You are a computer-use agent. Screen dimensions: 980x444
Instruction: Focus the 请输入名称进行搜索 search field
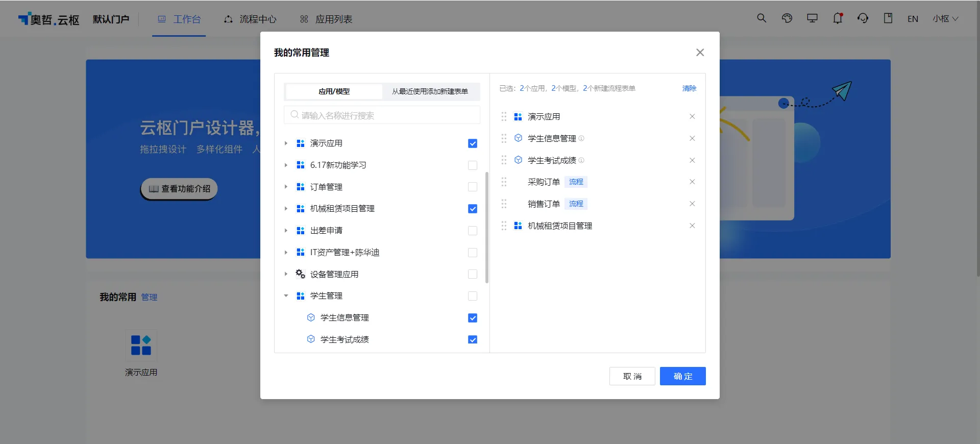click(382, 115)
